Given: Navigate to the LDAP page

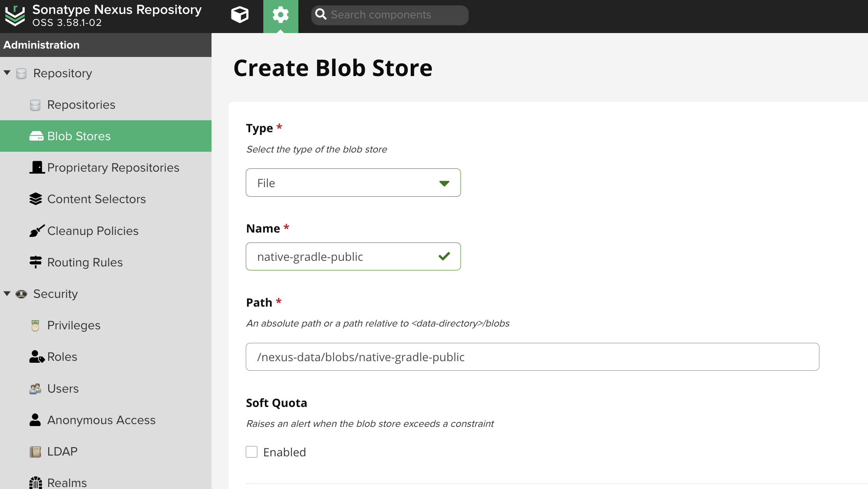Looking at the screenshot, I should click(62, 452).
